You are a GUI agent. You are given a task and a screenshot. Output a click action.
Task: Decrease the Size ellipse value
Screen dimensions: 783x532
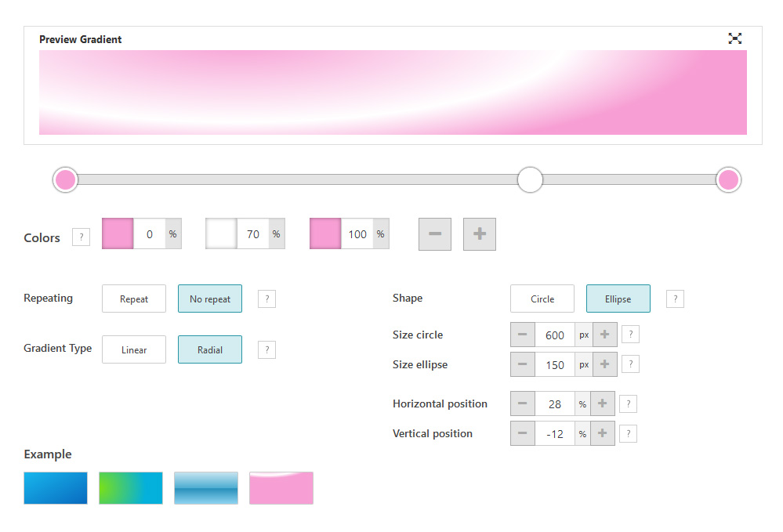click(523, 365)
